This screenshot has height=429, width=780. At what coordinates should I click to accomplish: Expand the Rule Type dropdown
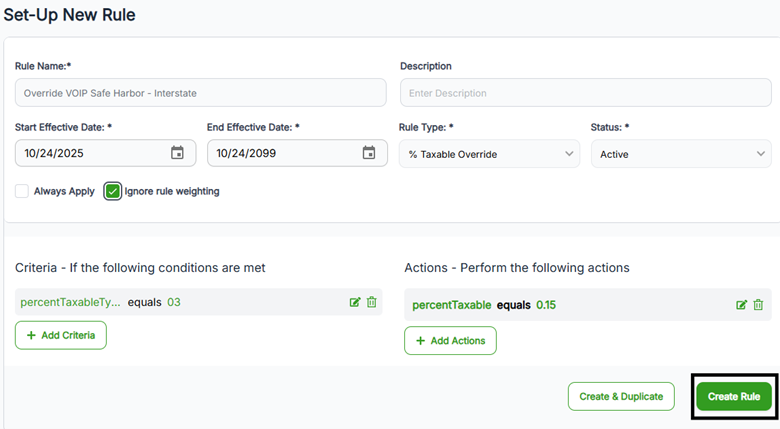click(x=489, y=154)
